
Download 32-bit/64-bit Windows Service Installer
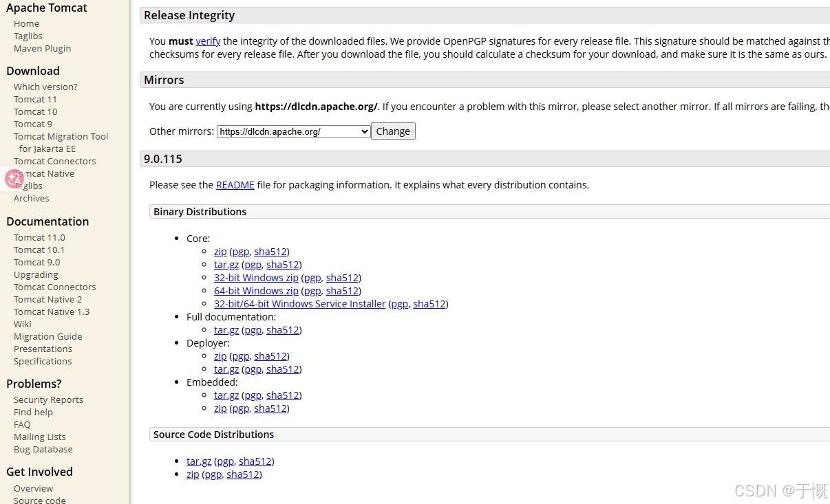300,304
